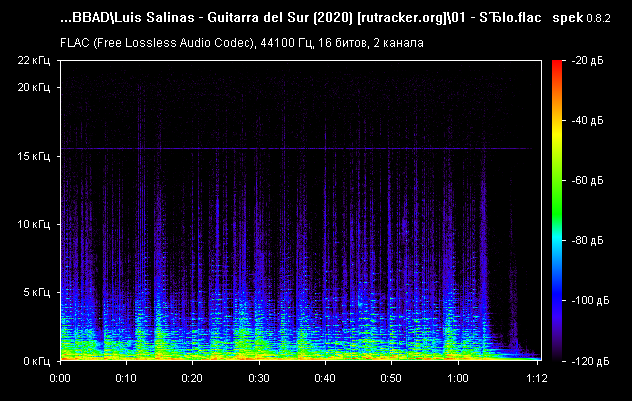Click the horizontal 15.5 kHz line in spectrogram
The height and width of the screenshot is (401, 632).
pyautogui.click(x=296, y=149)
